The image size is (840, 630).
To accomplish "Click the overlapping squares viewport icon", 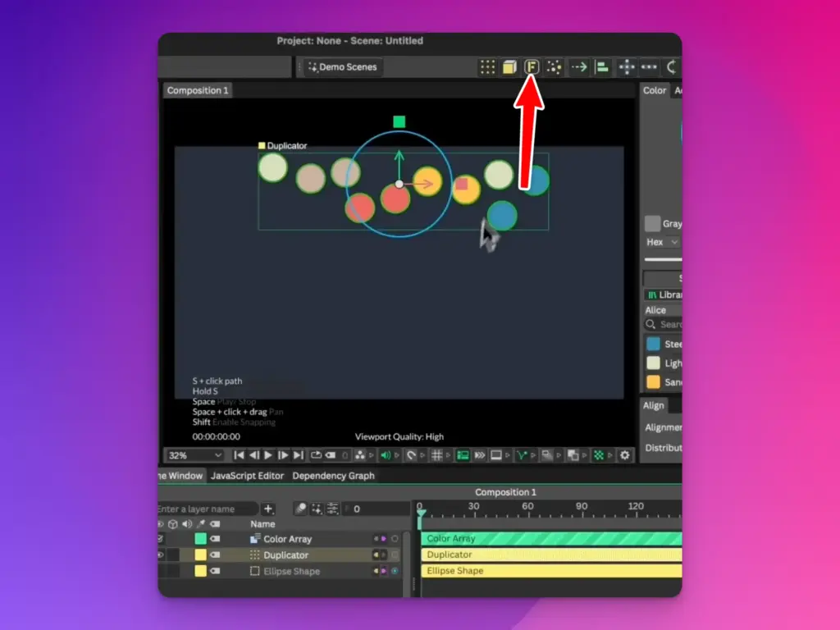I will (x=573, y=455).
